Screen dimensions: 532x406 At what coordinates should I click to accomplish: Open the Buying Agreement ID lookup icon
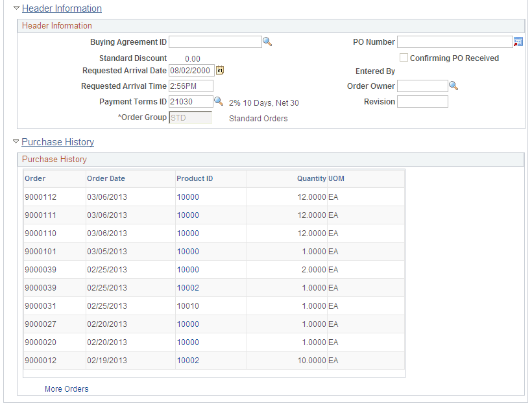point(267,42)
